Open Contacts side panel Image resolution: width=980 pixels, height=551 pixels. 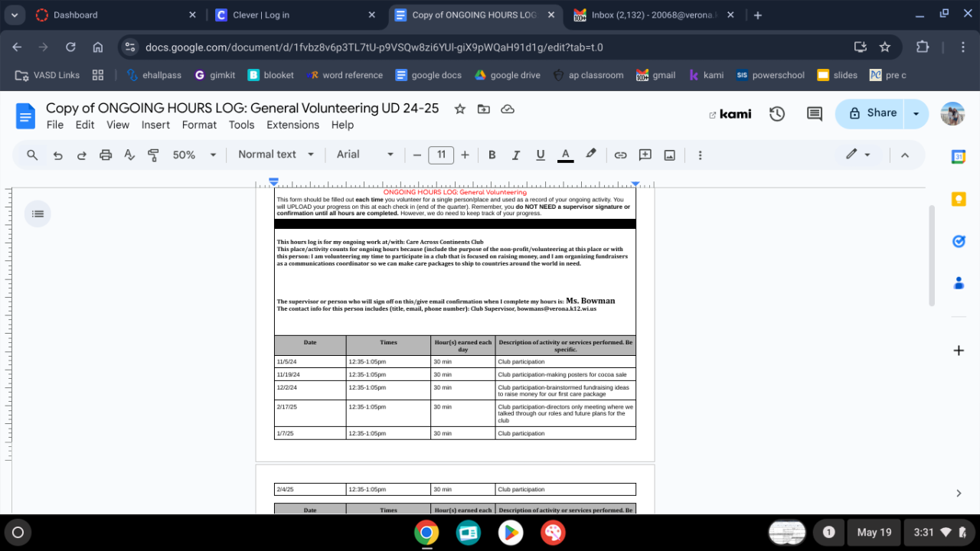click(958, 283)
